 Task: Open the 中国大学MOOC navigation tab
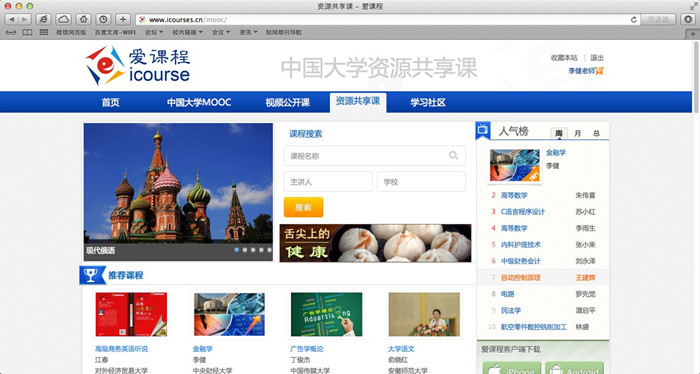[199, 102]
